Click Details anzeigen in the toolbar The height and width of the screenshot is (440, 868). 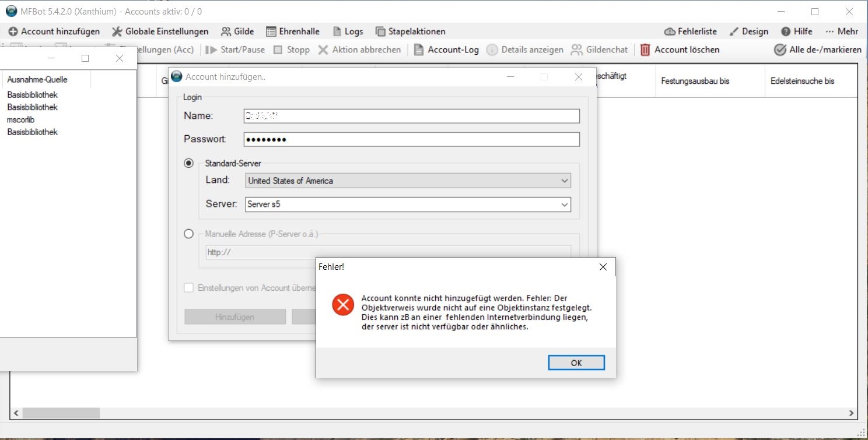pyautogui.click(x=524, y=50)
